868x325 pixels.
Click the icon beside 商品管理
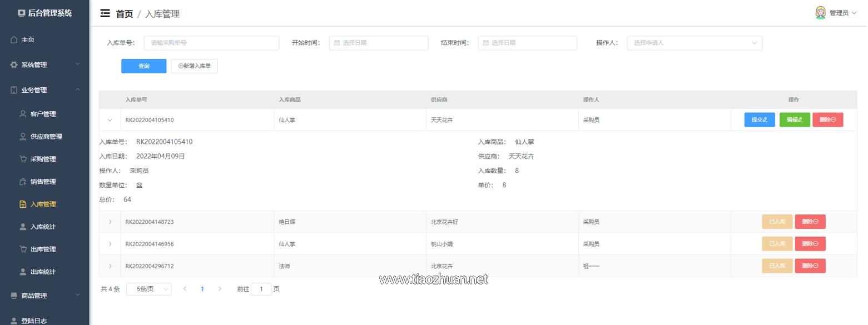14,296
